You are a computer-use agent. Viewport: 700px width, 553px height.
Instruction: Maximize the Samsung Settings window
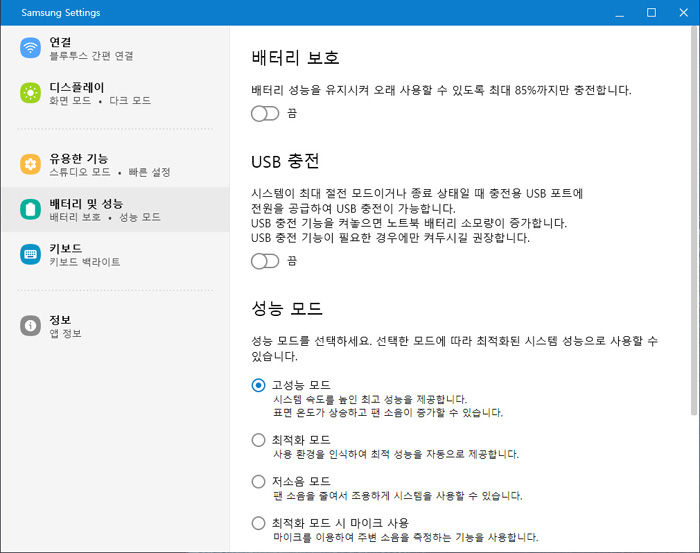click(x=651, y=12)
